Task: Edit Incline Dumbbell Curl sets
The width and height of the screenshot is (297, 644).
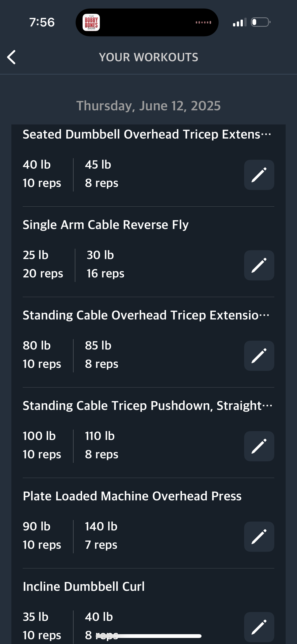Action: click(x=259, y=627)
